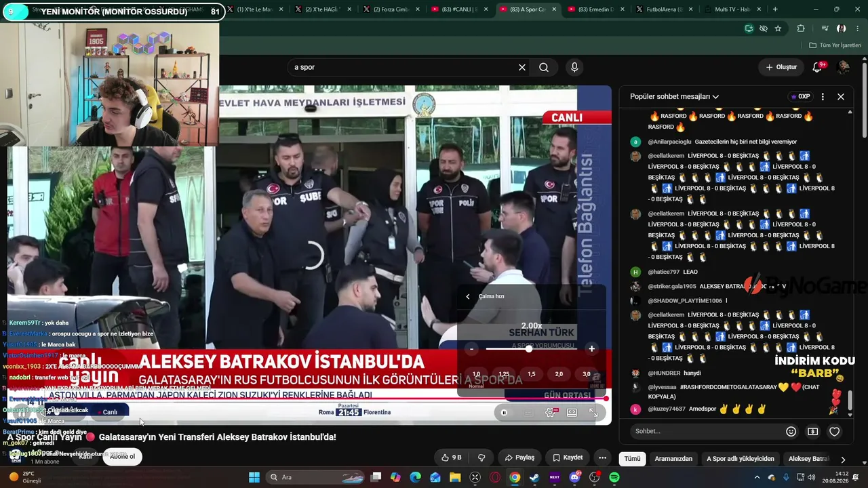Bookmark this page with the star icon
This screenshot has height=488, width=868.
[778, 28]
